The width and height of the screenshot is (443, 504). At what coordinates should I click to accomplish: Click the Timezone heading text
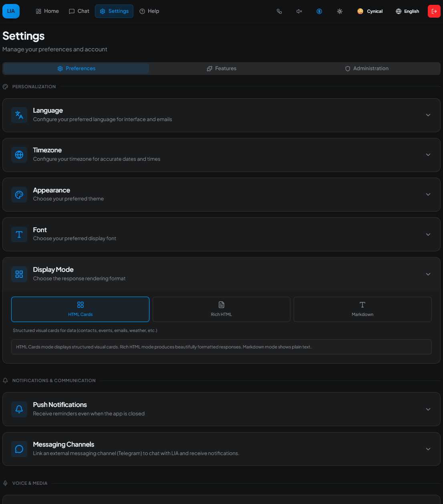click(47, 150)
